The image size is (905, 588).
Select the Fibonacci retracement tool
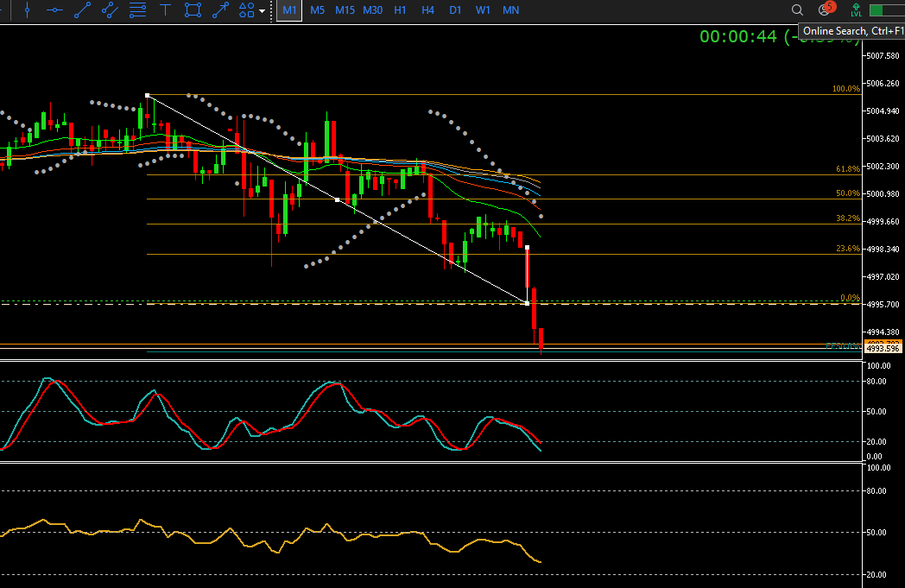coord(137,10)
